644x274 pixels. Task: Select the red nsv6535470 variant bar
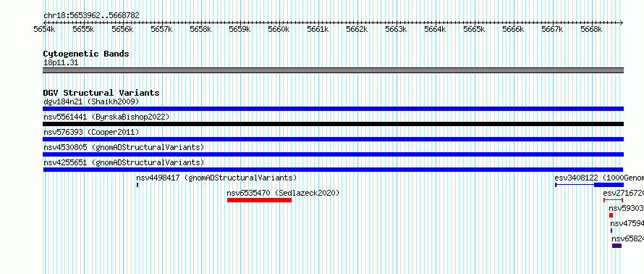click(x=259, y=200)
